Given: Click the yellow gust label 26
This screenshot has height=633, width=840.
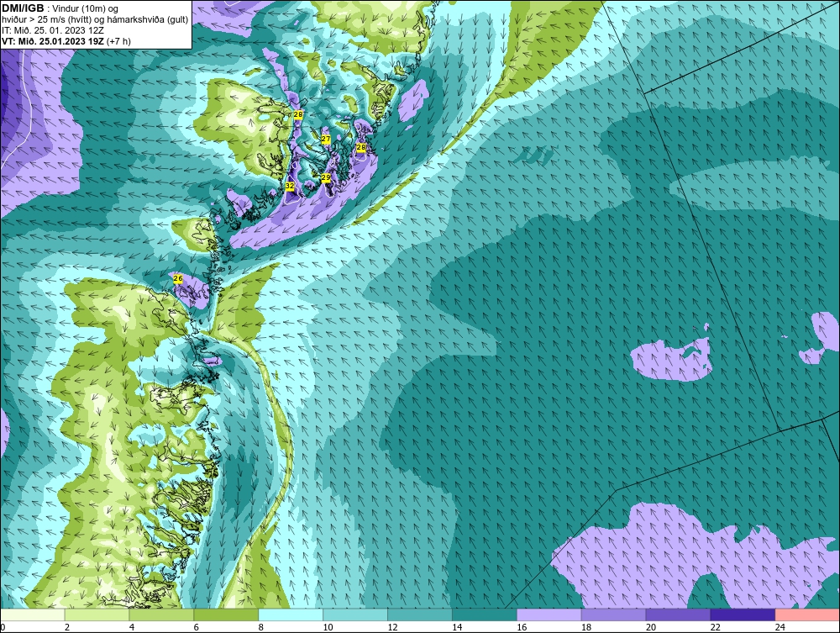Looking at the screenshot, I should tap(178, 279).
